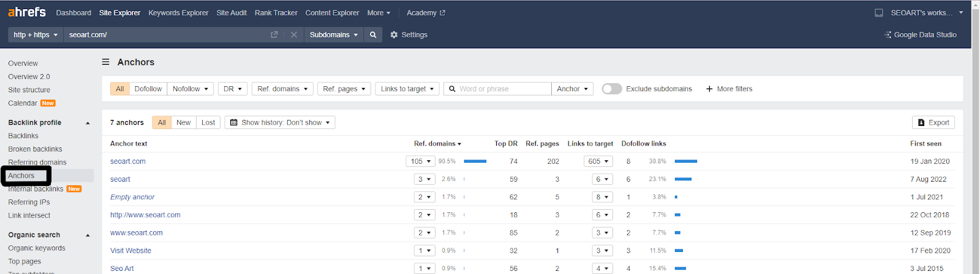Click the Ahrefs logo
Image resolution: width=980 pixels, height=274 pixels.
(x=26, y=12)
